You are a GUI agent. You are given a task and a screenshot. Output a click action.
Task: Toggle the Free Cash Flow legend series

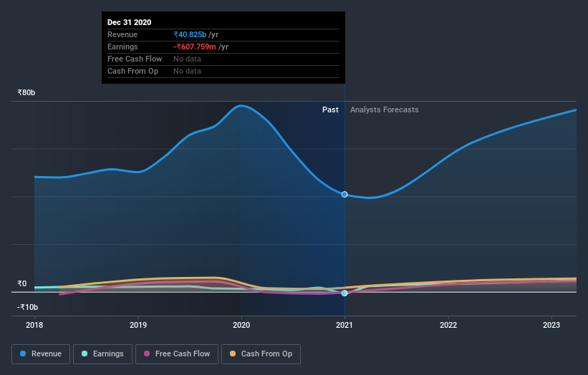[177, 354]
